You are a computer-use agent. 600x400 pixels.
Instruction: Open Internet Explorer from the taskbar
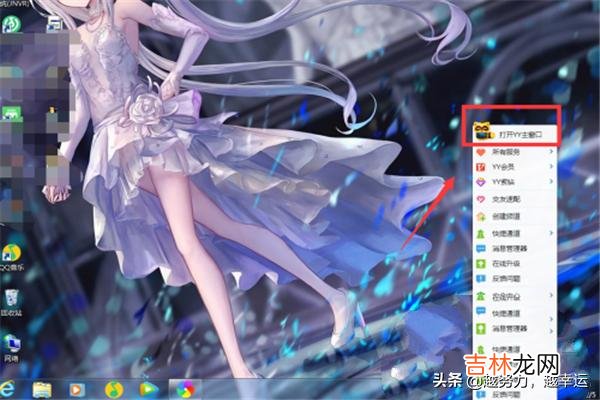pyautogui.click(x=10, y=387)
